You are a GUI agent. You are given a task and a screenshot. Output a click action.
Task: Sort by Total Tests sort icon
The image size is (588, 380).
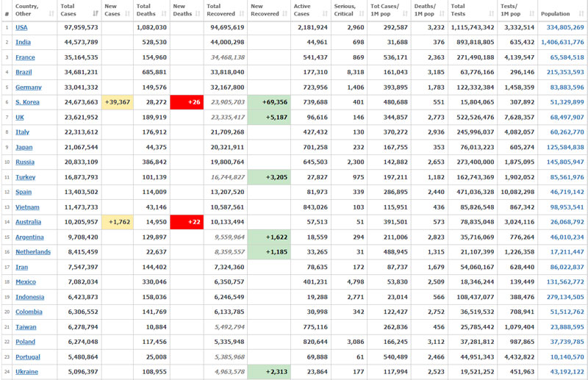[491, 14]
